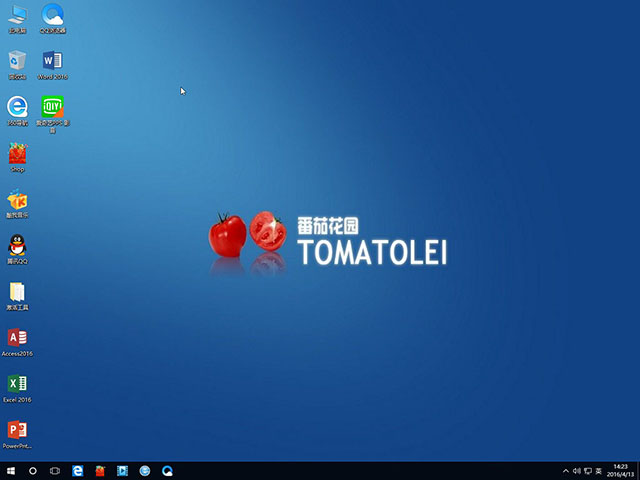The height and width of the screenshot is (480, 640).
Task: Open the Recycle Bin desktop icon
Action: (17, 64)
